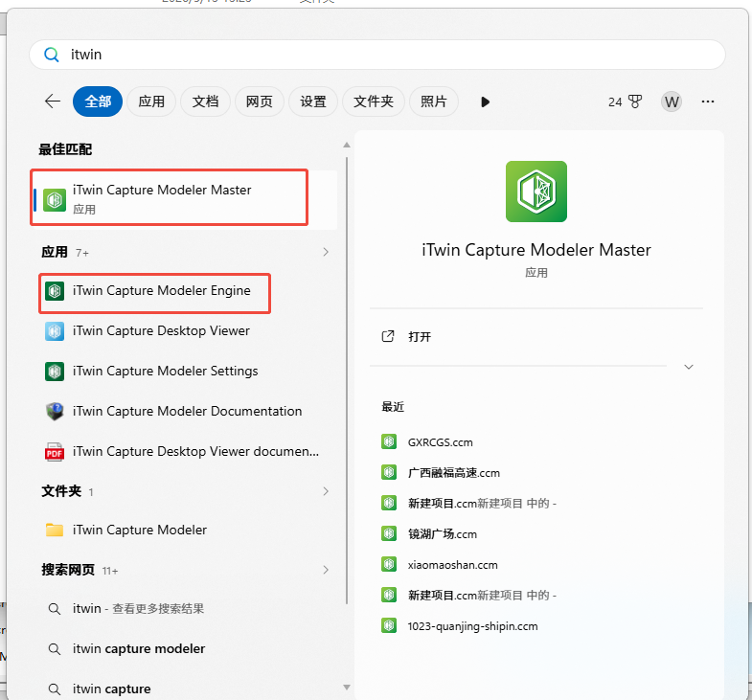Open the W user account avatar

click(x=672, y=102)
